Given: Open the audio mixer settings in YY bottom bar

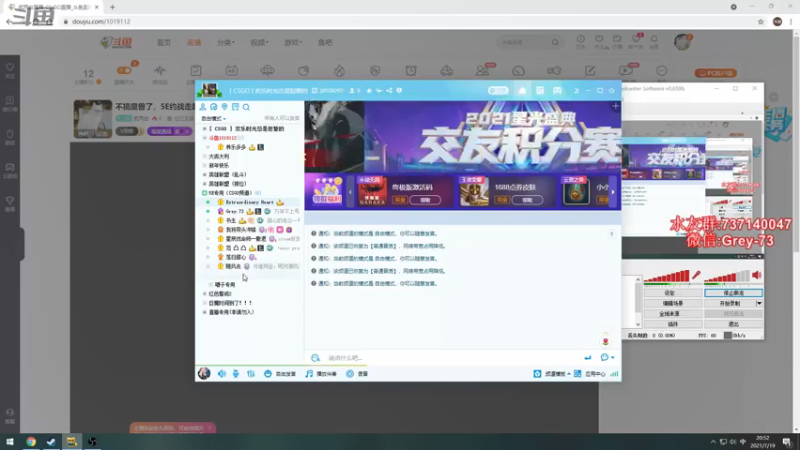Looking at the screenshot, I should tap(251, 373).
